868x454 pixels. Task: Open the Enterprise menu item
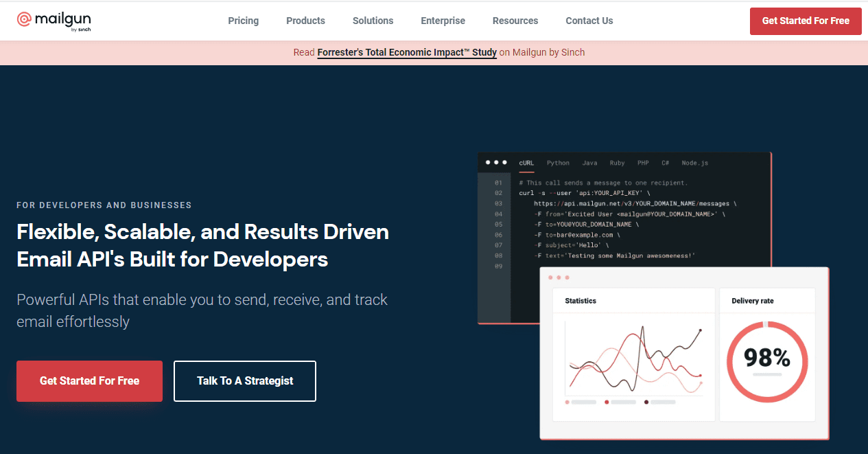pos(443,21)
